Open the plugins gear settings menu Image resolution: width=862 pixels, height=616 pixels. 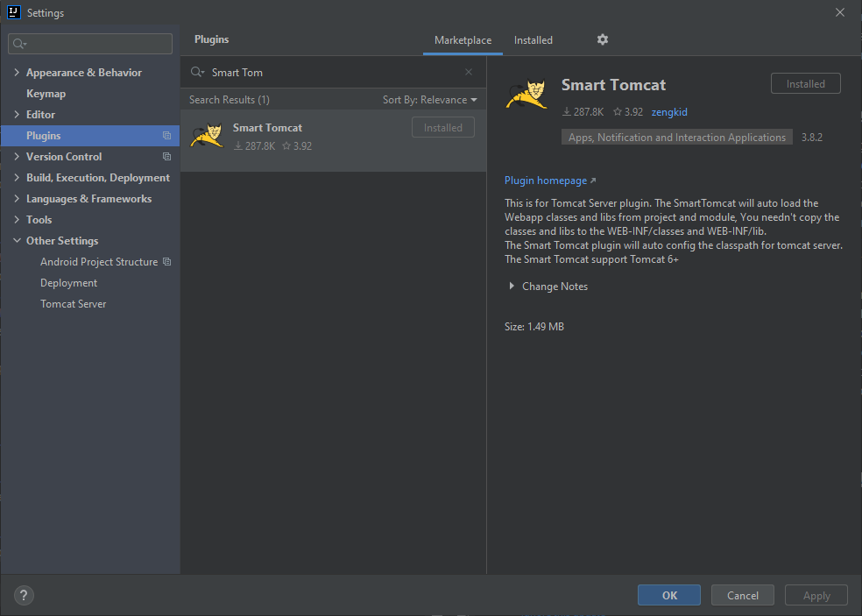pos(602,39)
